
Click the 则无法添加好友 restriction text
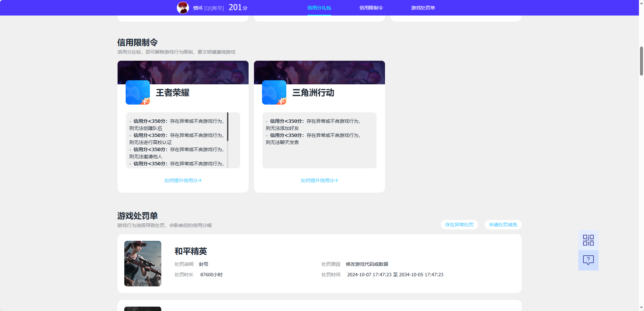(282, 128)
